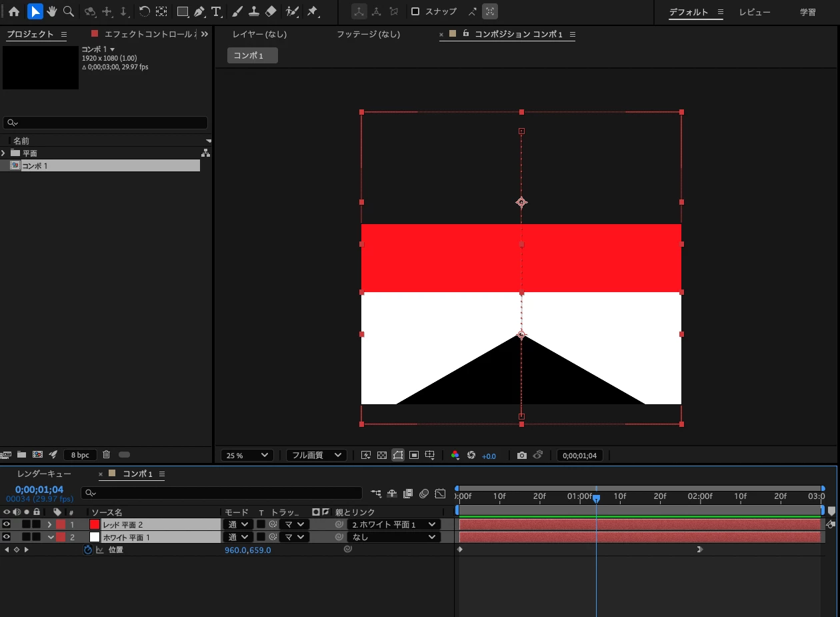Select the Rectangle shape tool

tap(182, 11)
